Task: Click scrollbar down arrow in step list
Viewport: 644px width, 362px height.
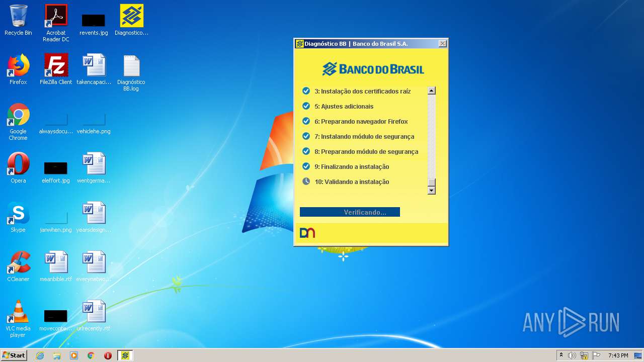Action: click(431, 191)
